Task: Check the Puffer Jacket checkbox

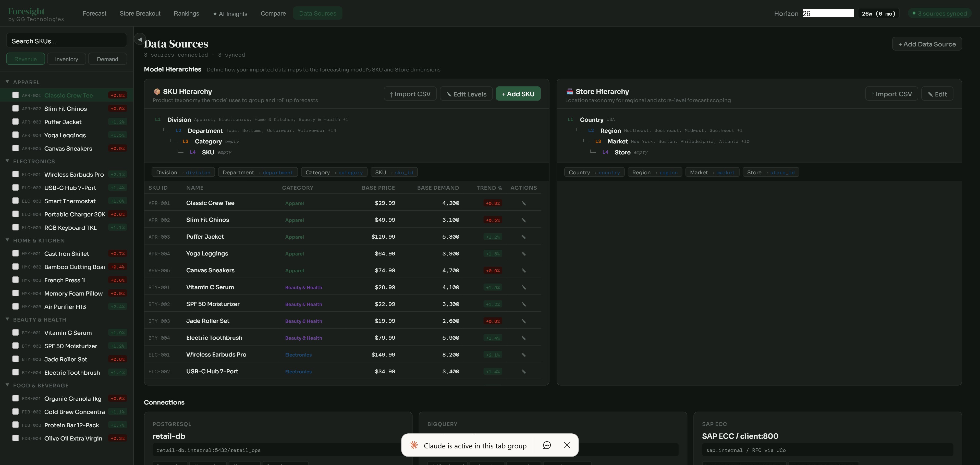Action: 16,121
